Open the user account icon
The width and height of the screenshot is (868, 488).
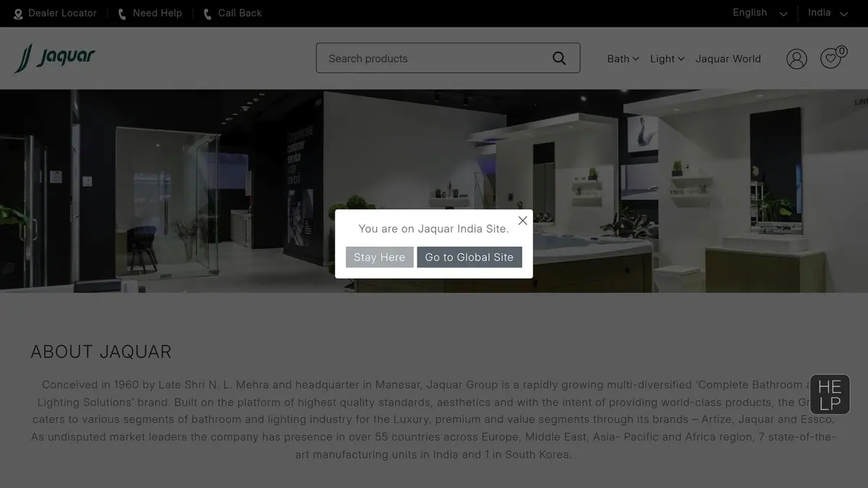[x=796, y=59]
